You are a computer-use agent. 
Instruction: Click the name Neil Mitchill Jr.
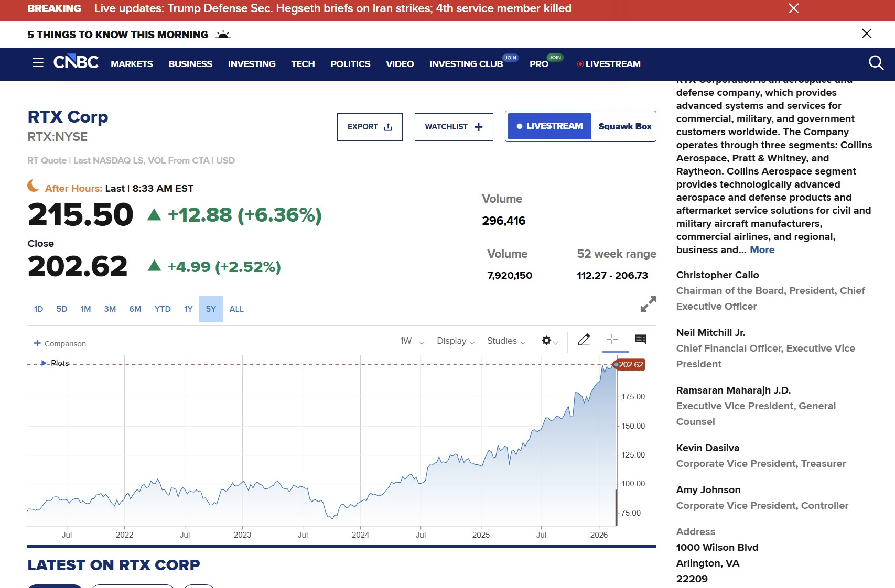click(x=710, y=333)
